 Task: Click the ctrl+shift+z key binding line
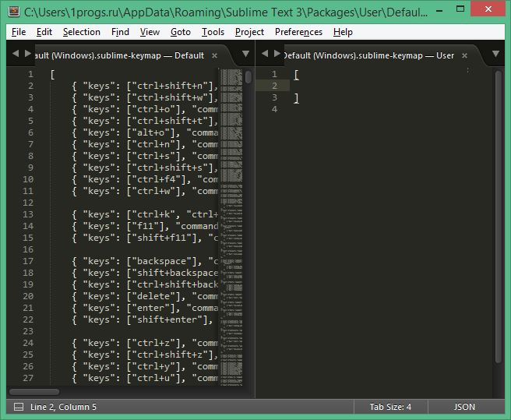(x=145, y=355)
